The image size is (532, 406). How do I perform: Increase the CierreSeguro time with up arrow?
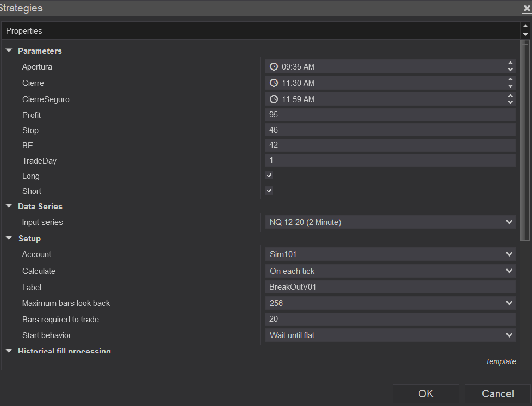(x=510, y=96)
